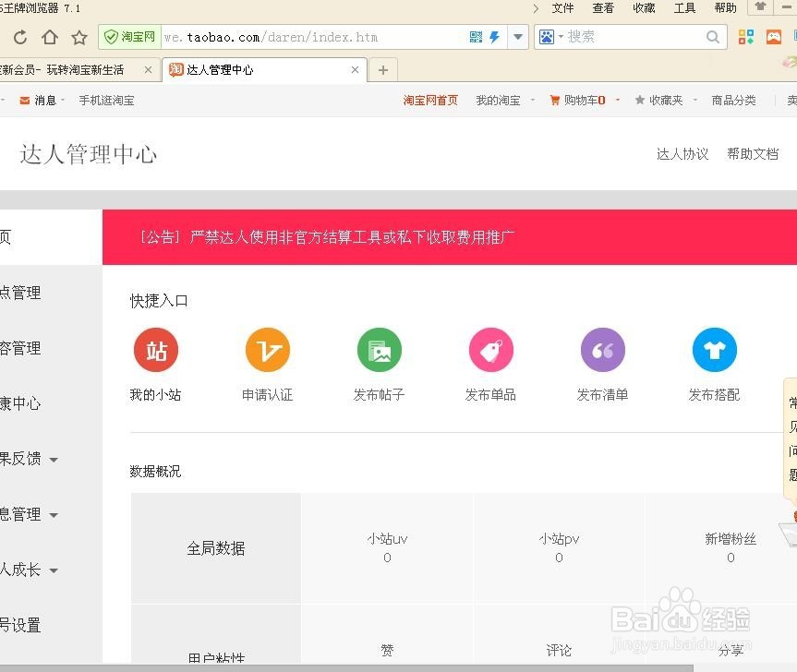The image size is (797, 672).
Task: Open the 收藏 menu
Action: tap(644, 8)
